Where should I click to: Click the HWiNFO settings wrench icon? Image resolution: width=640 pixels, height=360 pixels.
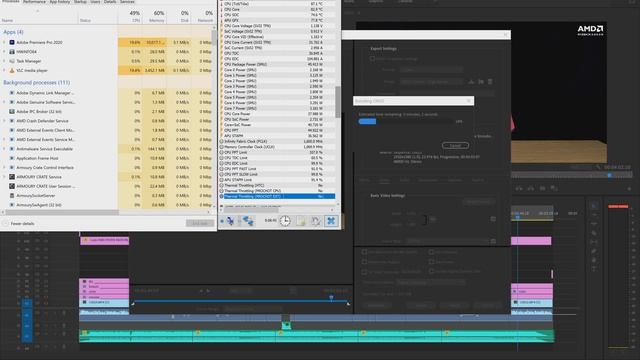pos(316,221)
